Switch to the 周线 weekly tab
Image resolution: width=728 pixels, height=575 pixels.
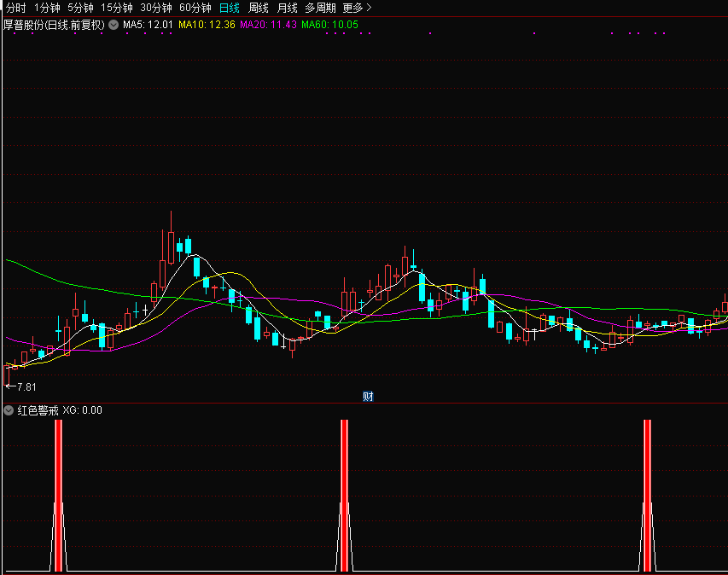pyautogui.click(x=259, y=8)
